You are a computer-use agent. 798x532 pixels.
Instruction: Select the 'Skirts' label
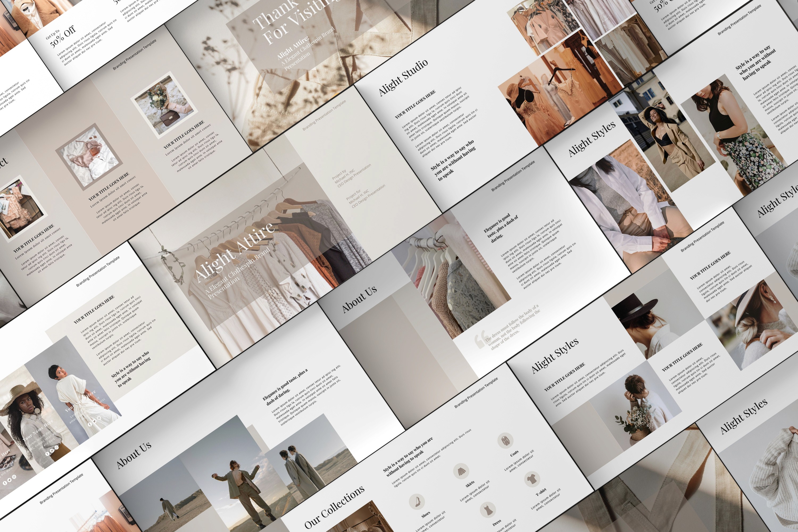click(470, 484)
